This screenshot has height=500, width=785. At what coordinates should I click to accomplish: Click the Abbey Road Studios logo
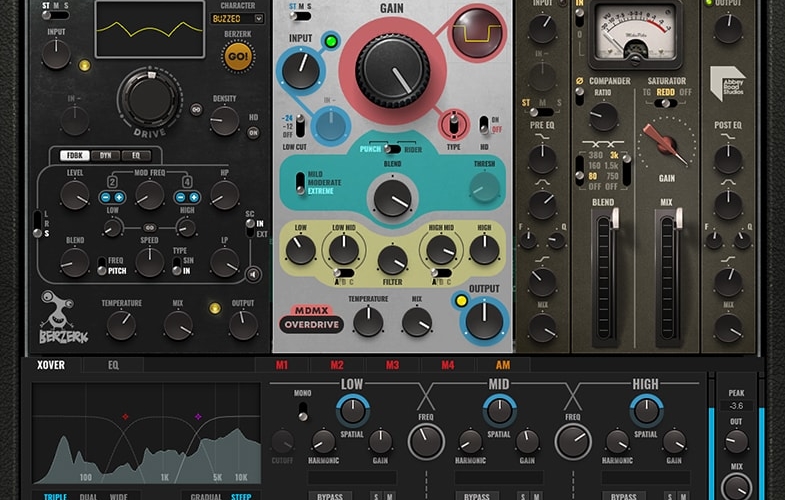click(727, 83)
